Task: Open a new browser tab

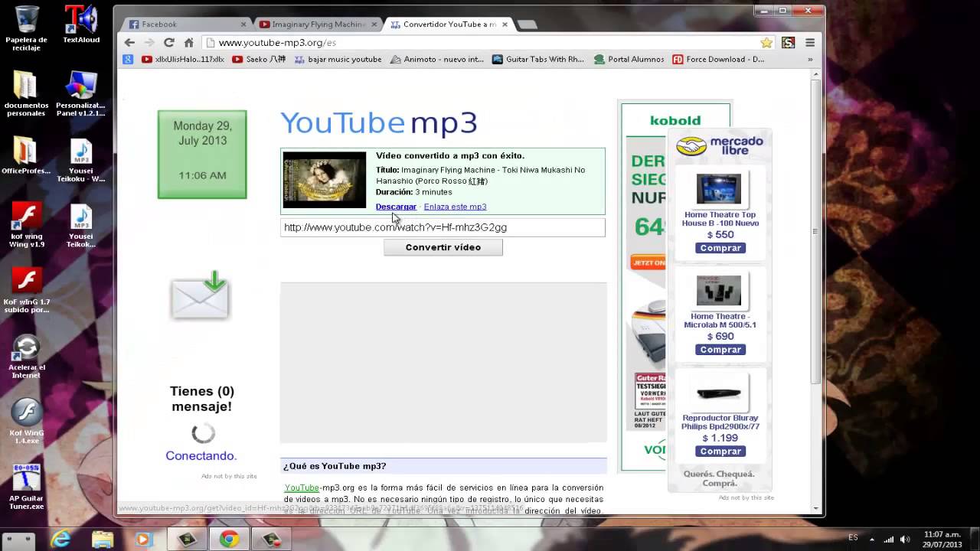Action: pos(527,24)
